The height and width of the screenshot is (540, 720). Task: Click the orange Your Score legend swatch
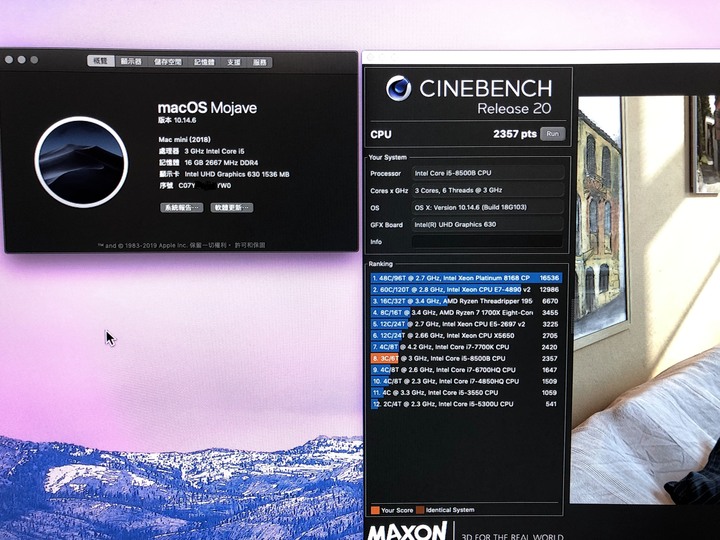(375, 510)
